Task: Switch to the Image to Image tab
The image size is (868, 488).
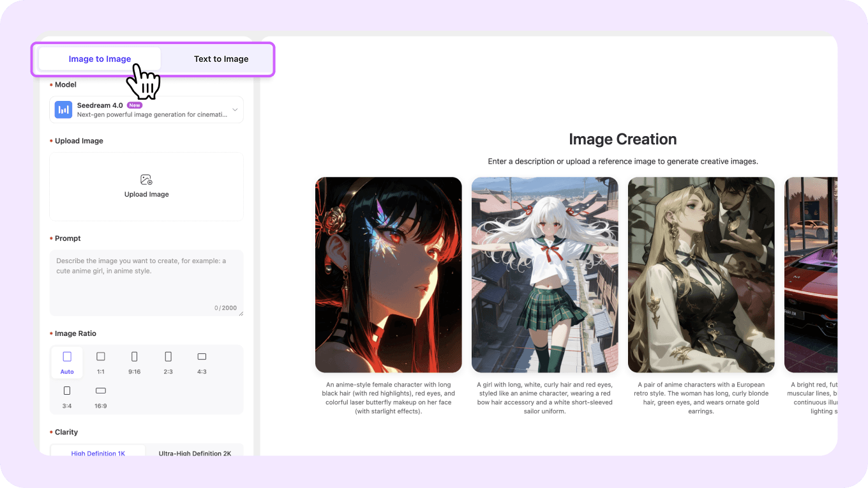Action: pos(100,59)
